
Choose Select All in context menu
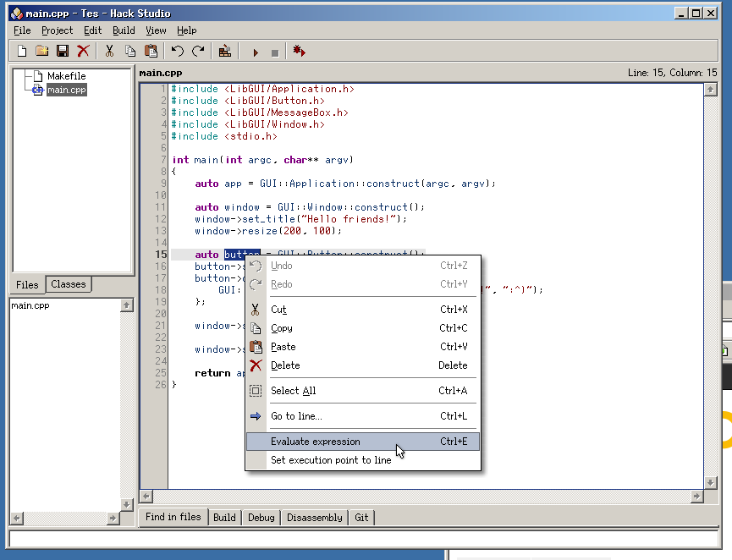tap(363, 391)
